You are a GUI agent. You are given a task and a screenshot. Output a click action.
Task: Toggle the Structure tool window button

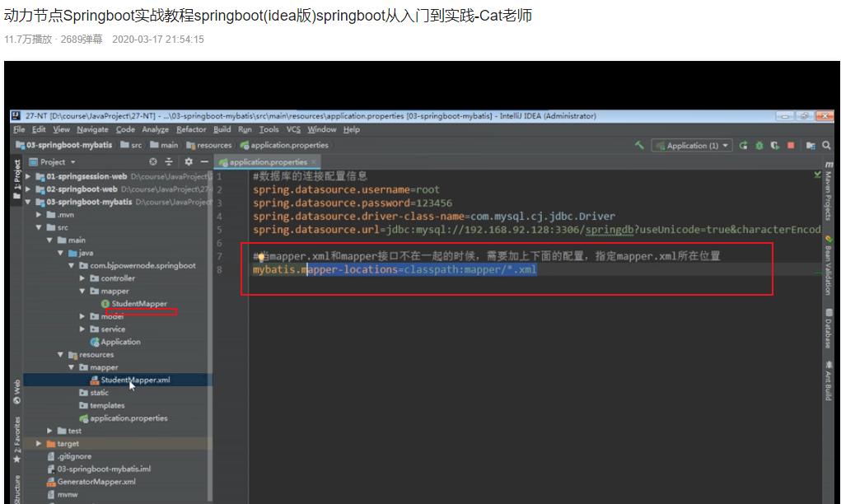coord(16,489)
